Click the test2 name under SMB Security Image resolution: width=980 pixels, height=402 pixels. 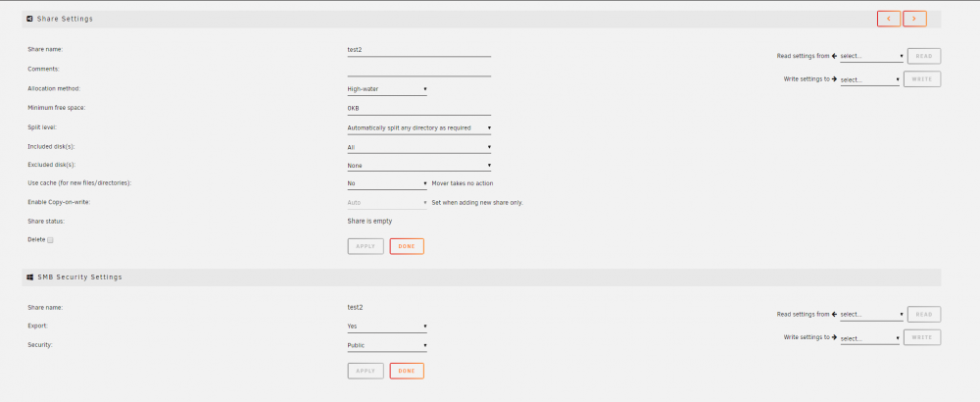click(x=355, y=308)
